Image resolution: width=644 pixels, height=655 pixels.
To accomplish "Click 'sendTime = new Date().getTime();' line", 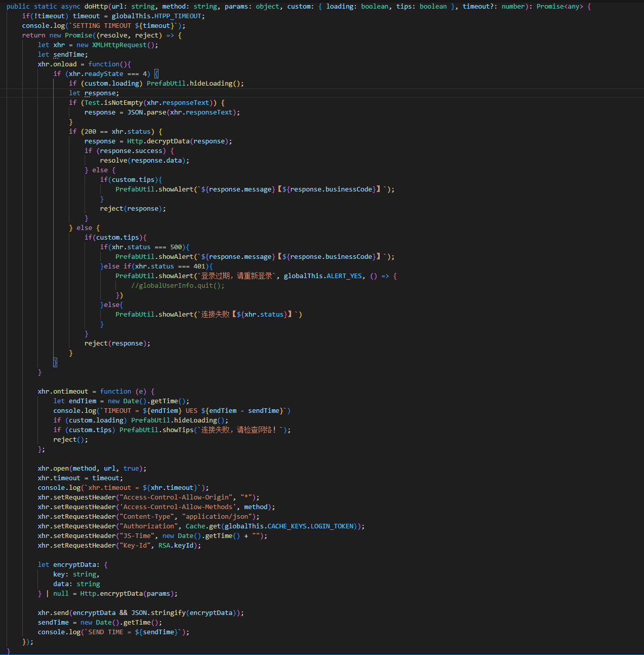I will tap(100, 623).
